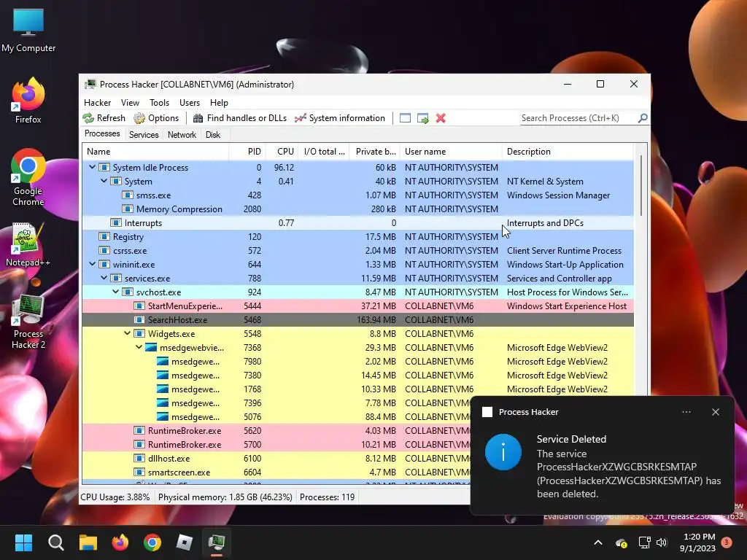Click the red X kill-window icon
This screenshot has width=747, height=560.
tap(441, 118)
